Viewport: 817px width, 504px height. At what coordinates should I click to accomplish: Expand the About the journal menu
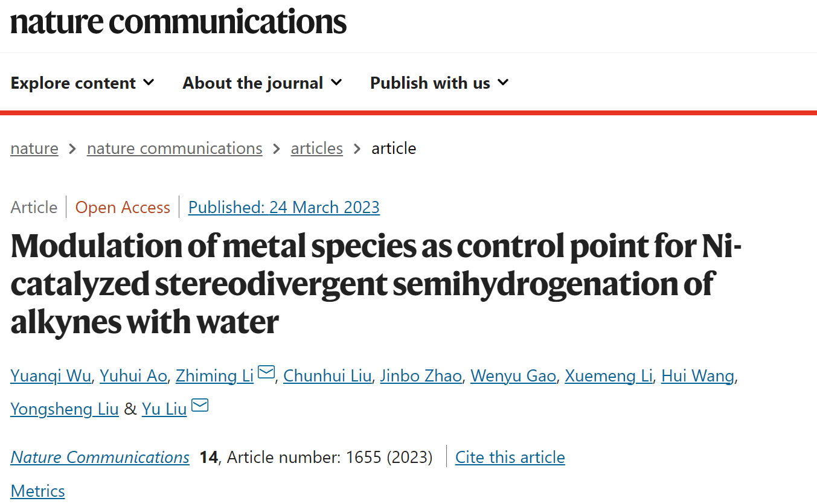pyautogui.click(x=263, y=83)
